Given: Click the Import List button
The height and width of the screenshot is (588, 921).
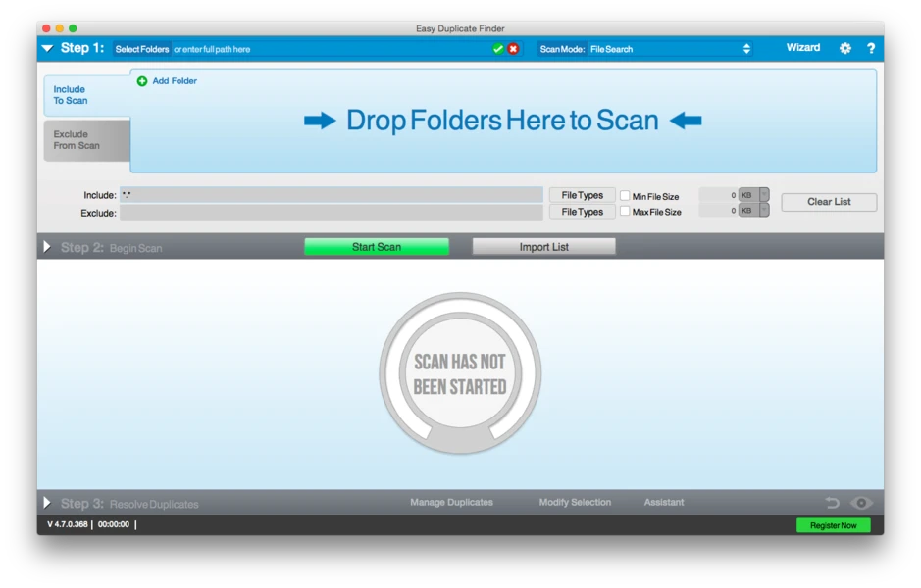Looking at the screenshot, I should 544,247.
